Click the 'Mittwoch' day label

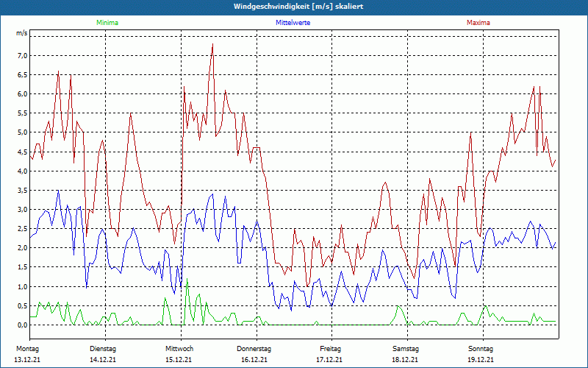coord(179,349)
